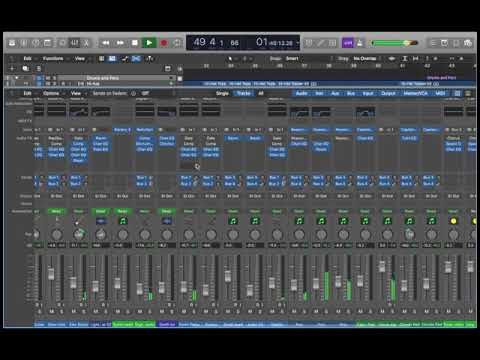Toggle the Output channel filter button
The height and width of the screenshot is (360, 480).
(x=388, y=93)
